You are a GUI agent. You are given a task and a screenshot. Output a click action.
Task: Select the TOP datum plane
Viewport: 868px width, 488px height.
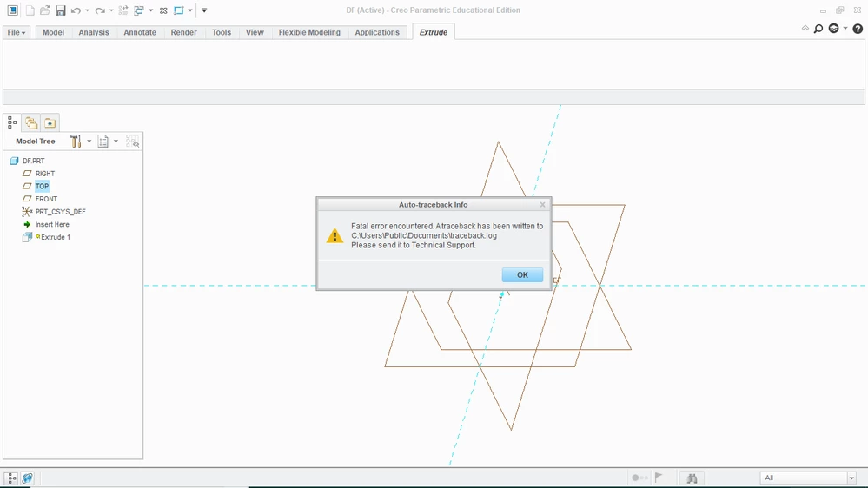[x=42, y=187]
